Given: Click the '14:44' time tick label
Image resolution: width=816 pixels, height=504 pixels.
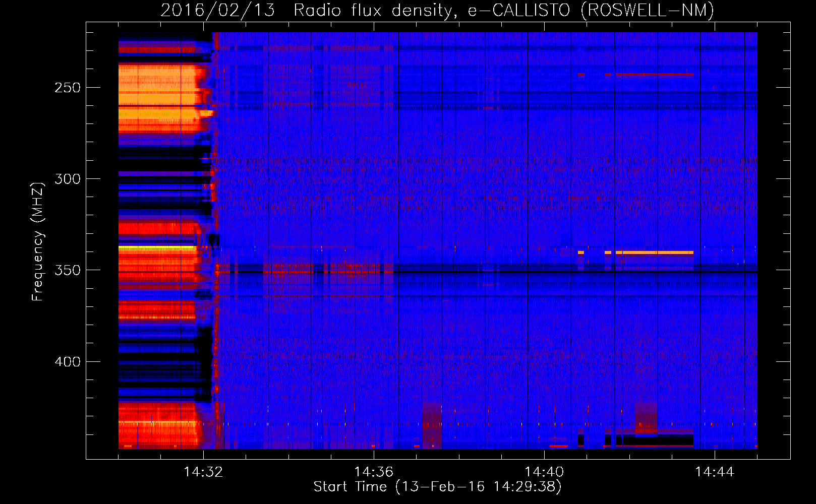Looking at the screenshot, I should 715,472.
